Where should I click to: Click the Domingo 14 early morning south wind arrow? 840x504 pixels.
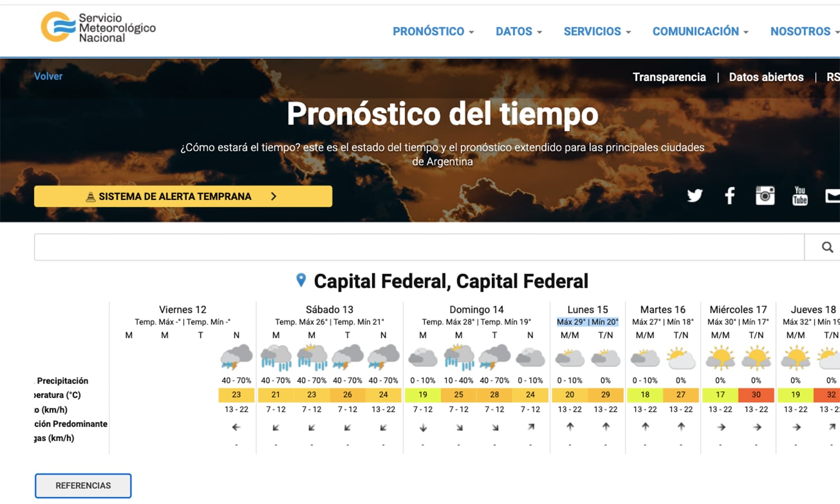point(423,427)
